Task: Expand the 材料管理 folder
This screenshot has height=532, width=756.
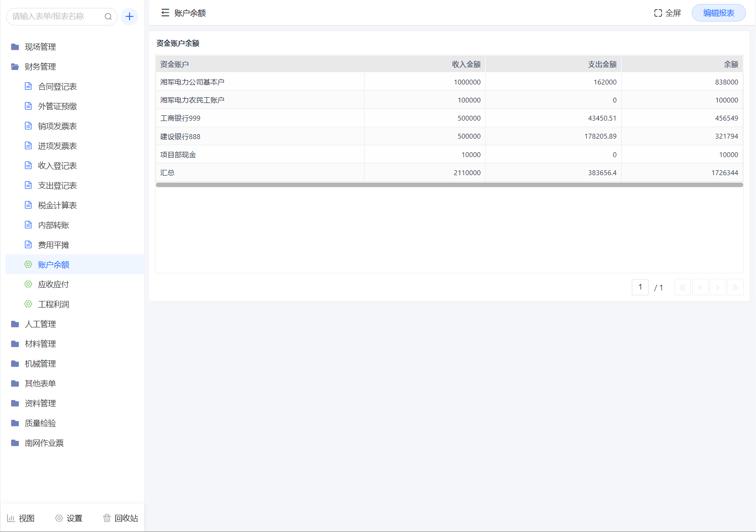Action: [x=40, y=344]
